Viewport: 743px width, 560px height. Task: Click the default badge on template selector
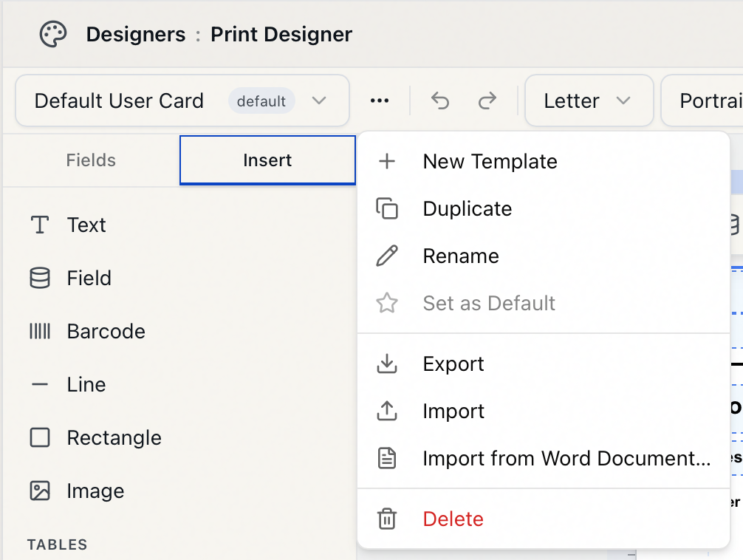click(261, 101)
